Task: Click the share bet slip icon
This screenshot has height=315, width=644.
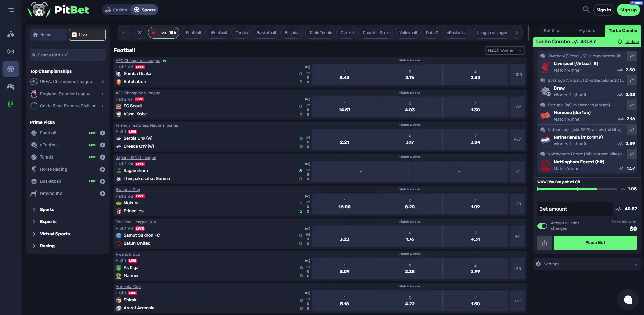Action: point(545,243)
